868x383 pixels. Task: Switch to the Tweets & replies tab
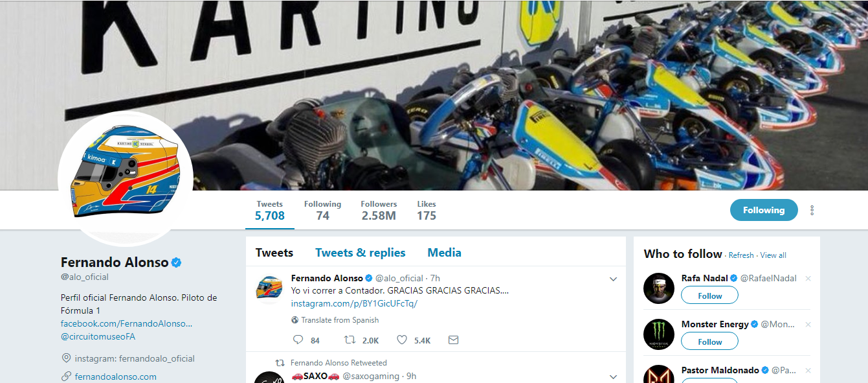pyautogui.click(x=360, y=253)
